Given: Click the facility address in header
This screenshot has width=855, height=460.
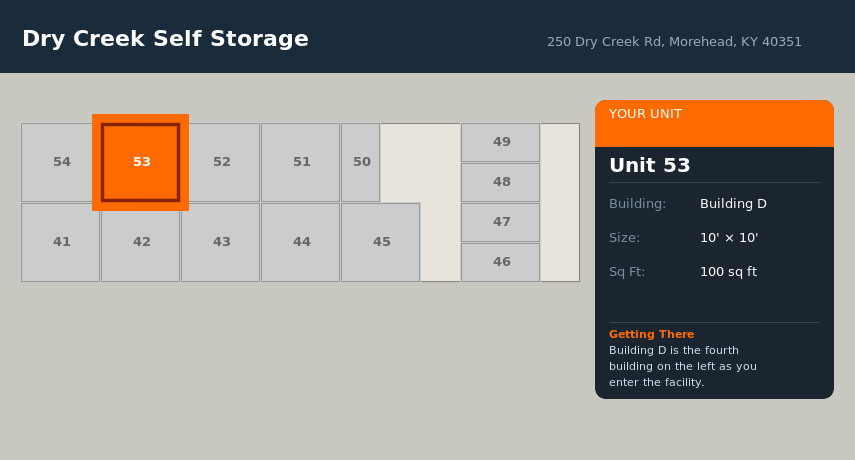Looking at the screenshot, I should 674,42.
